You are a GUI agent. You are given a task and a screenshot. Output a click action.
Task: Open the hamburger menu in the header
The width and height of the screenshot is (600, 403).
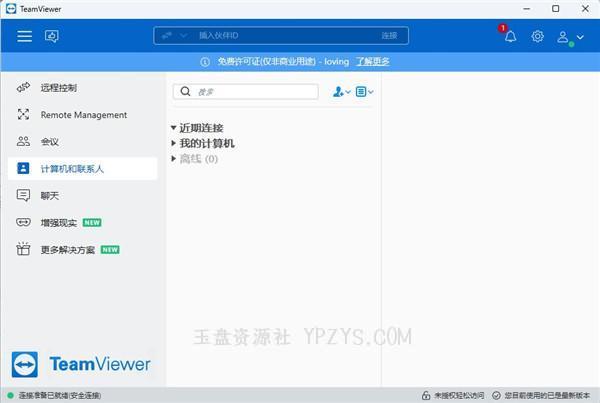(24, 36)
